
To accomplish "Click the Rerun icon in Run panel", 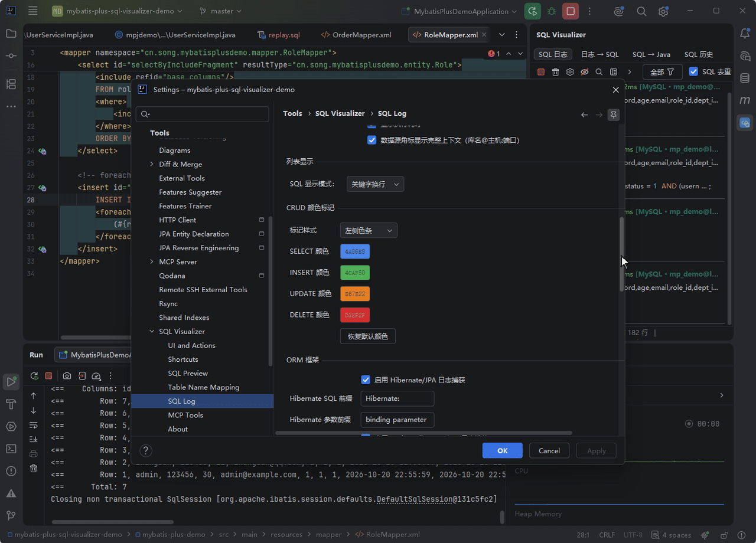I will tap(34, 376).
